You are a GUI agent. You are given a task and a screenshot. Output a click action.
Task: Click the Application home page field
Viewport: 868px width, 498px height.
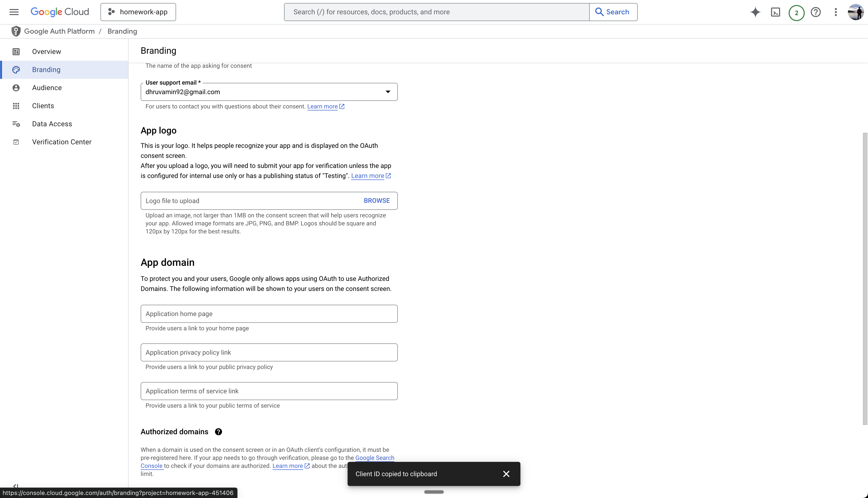click(x=269, y=314)
